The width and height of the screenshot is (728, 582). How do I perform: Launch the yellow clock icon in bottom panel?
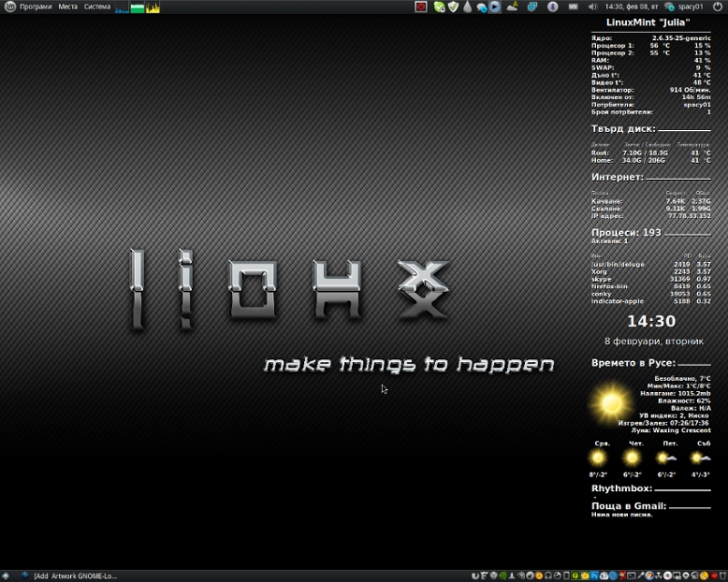(703, 576)
